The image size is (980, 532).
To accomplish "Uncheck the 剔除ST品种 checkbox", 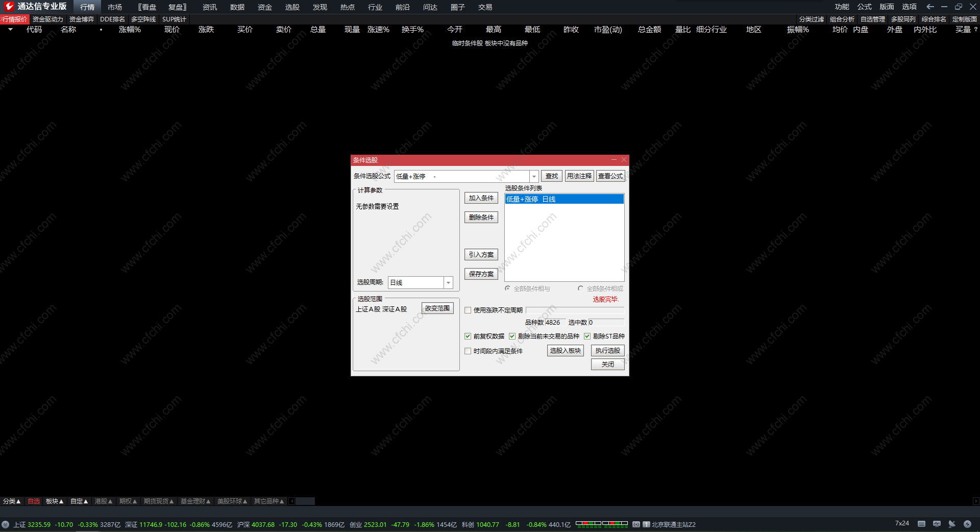I will click(587, 336).
